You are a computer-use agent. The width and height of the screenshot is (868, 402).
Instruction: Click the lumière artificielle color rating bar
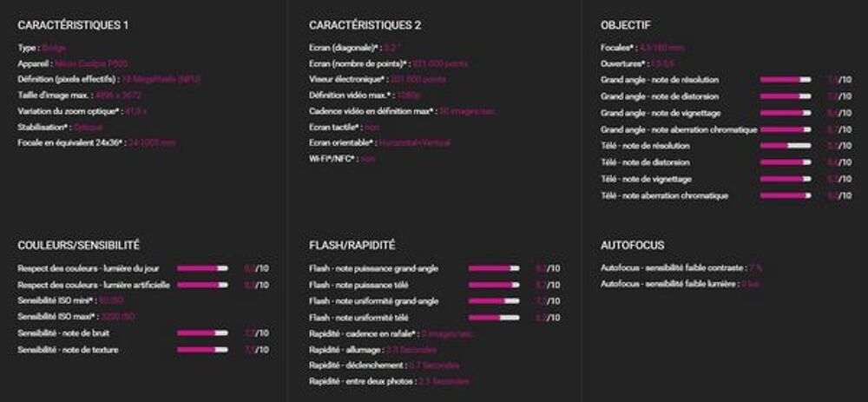point(202,285)
